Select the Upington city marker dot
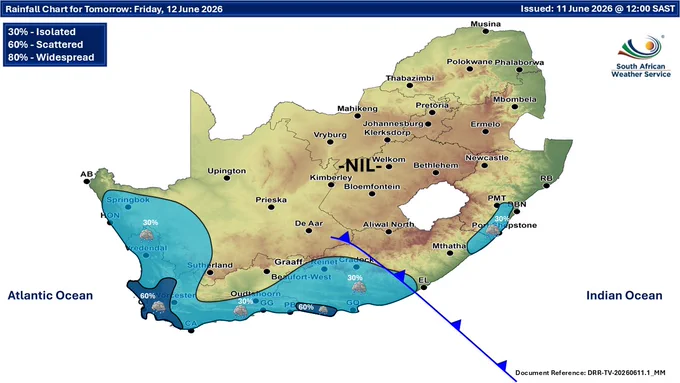The height and width of the screenshot is (383, 680). coord(227,178)
